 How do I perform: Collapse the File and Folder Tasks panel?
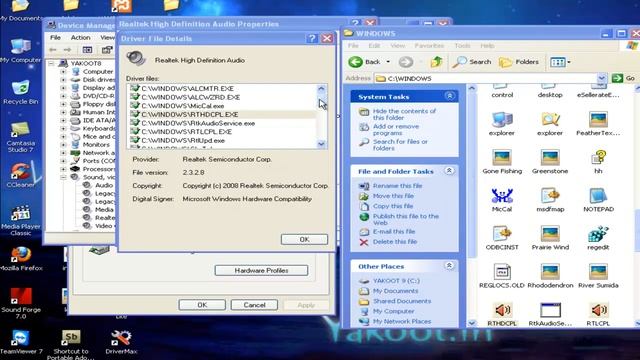click(449, 171)
